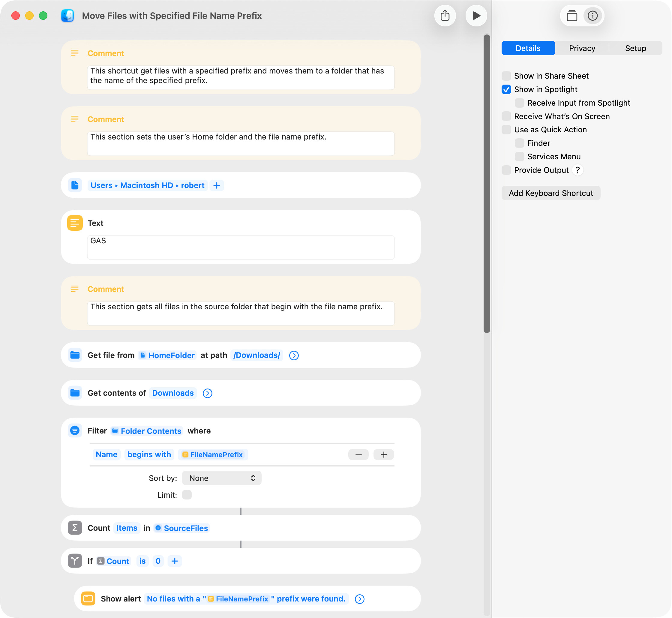The height and width of the screenshot is (618, 672).
Task: Click the Show alert action icon
Action: [88, 598]
